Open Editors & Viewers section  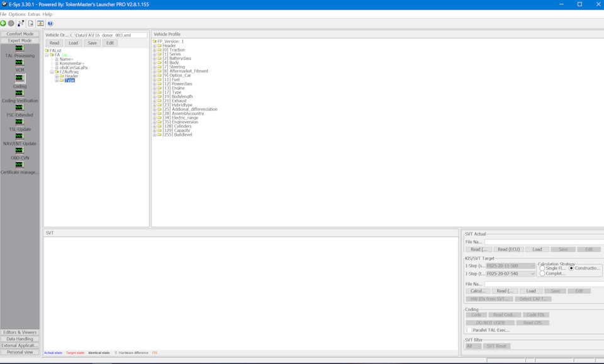[x=20, y=332]
